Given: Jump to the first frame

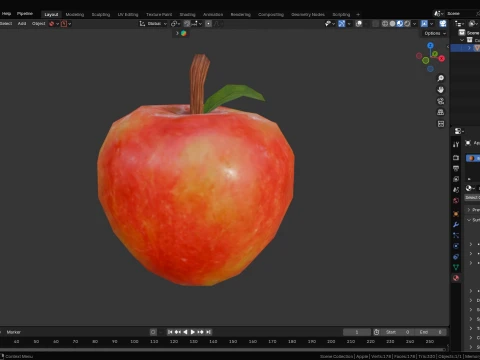Looking at the screenshot, I should (170, 332).
